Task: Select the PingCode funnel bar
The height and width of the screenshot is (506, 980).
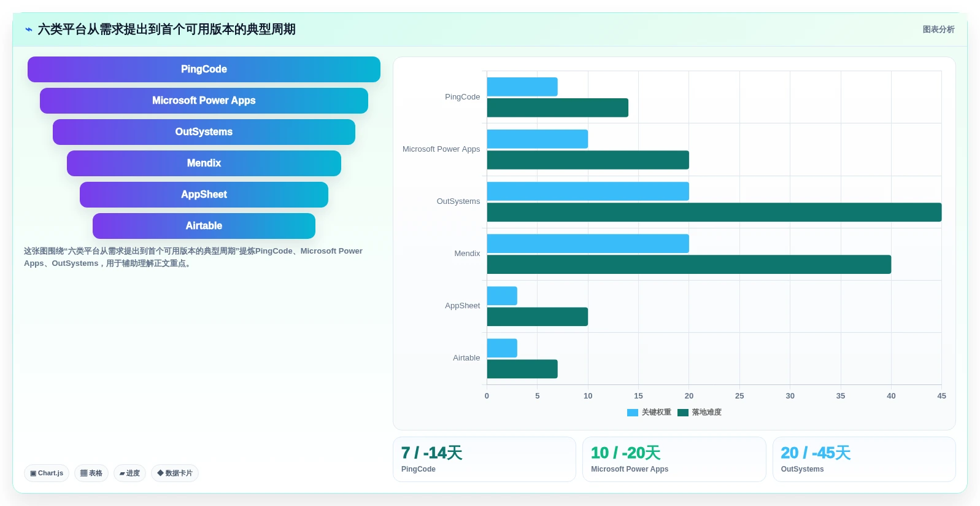Action: 204,69
